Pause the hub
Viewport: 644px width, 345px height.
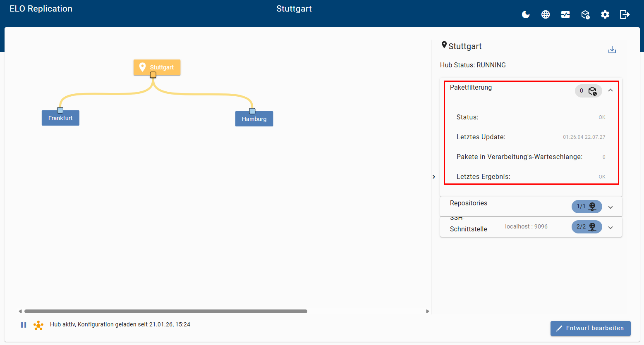point(24,325)
